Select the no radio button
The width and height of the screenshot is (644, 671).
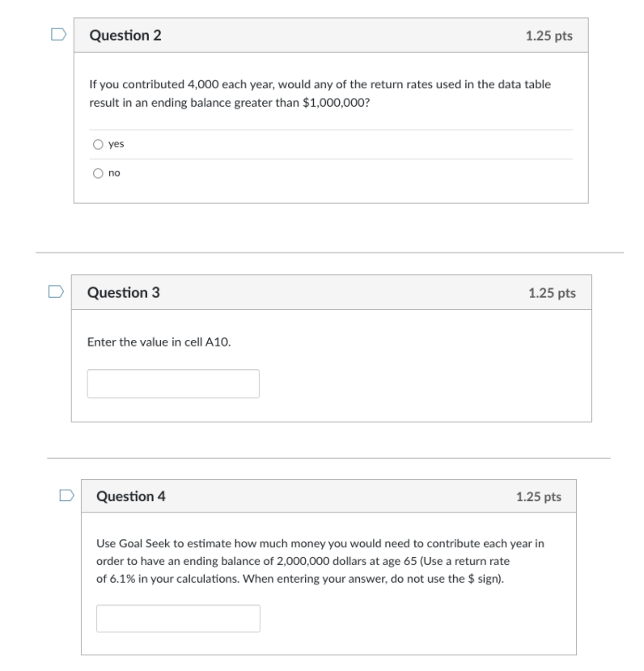tap(97, 172)
